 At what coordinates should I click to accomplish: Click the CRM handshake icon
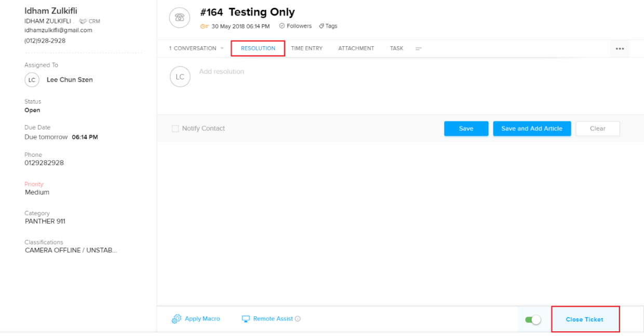pyautogui.click(x=83, y=22)
